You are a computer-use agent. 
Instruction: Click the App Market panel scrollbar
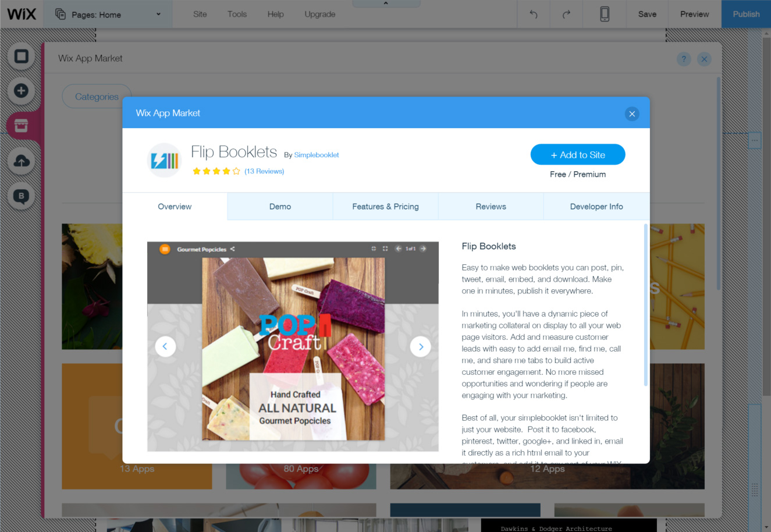pos(719,183)
